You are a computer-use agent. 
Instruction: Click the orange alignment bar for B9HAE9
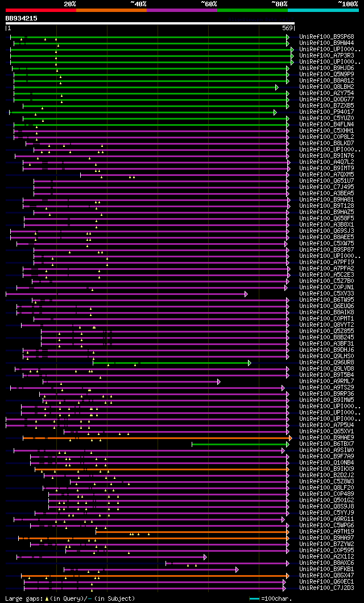coord(158,438)
